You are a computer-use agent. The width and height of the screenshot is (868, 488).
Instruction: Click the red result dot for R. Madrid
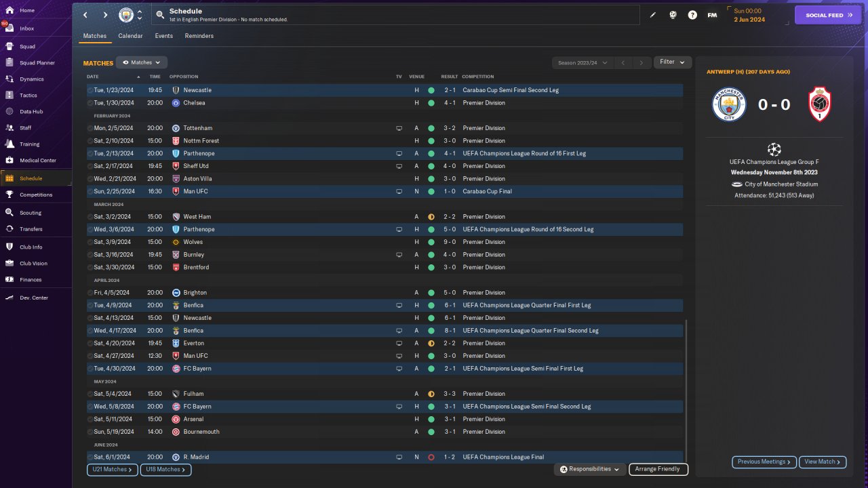point(431,457)
